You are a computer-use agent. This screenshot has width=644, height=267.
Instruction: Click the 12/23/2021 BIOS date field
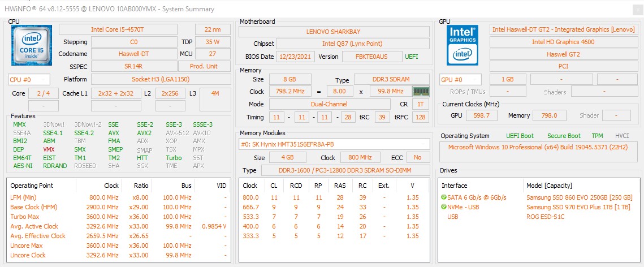click(x=295, y=57)
